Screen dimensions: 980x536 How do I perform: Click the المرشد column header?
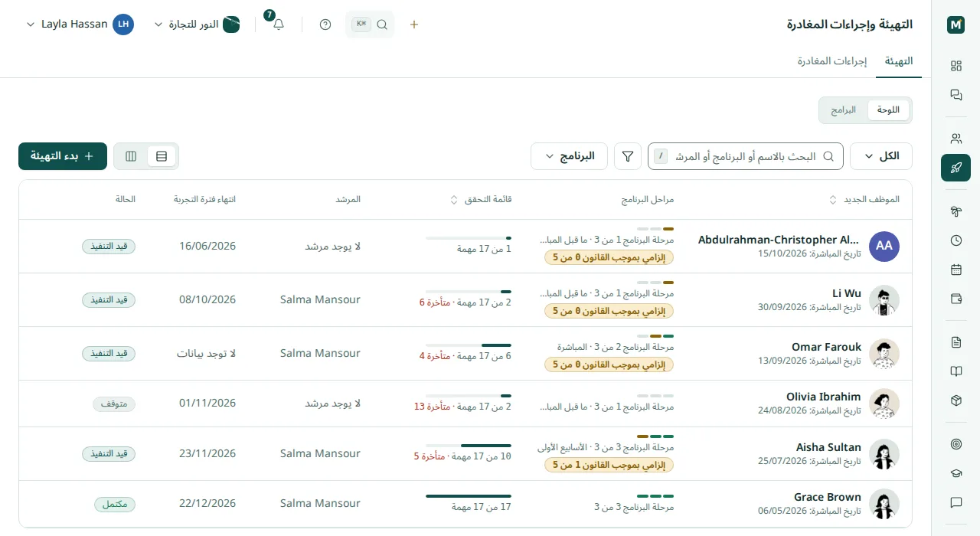click(348, 200)
